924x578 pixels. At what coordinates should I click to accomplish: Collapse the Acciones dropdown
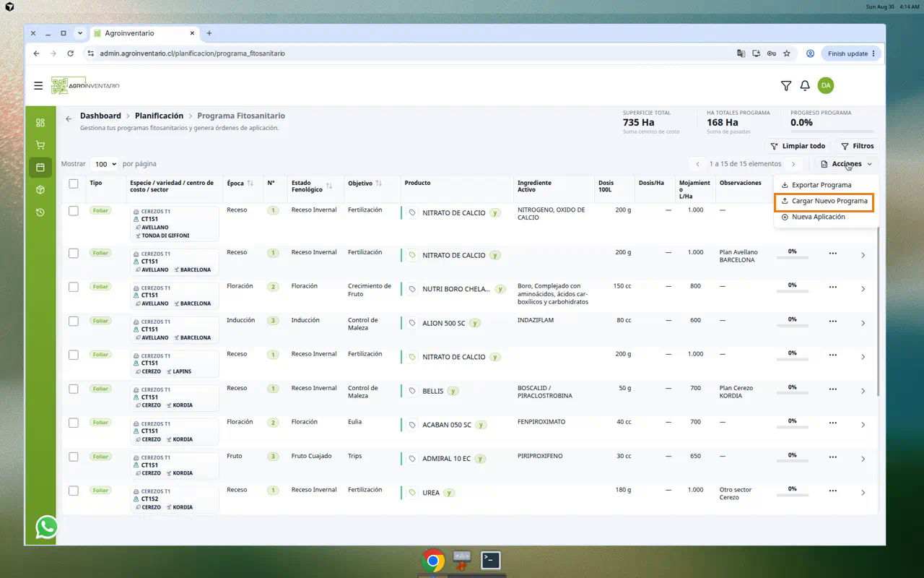[x=846, y=164]
